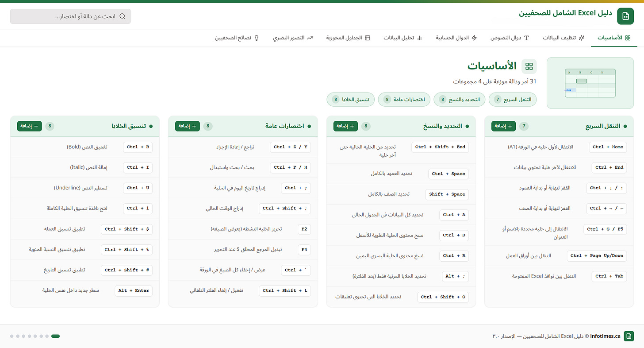Viewport: 644px width, 348px height.
Task: Jump to group chip التنقل السريع 7
Action: point(513,100)
